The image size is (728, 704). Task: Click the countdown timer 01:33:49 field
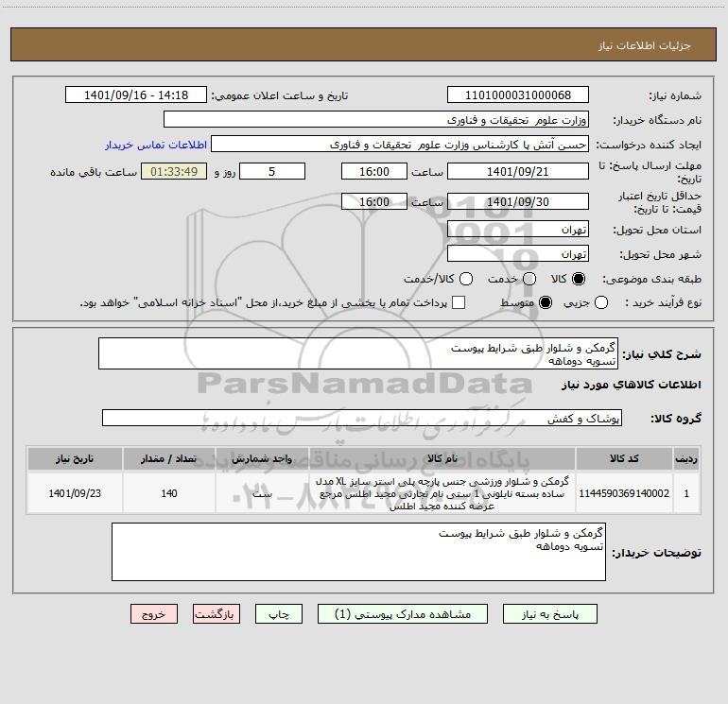[174, 171]
